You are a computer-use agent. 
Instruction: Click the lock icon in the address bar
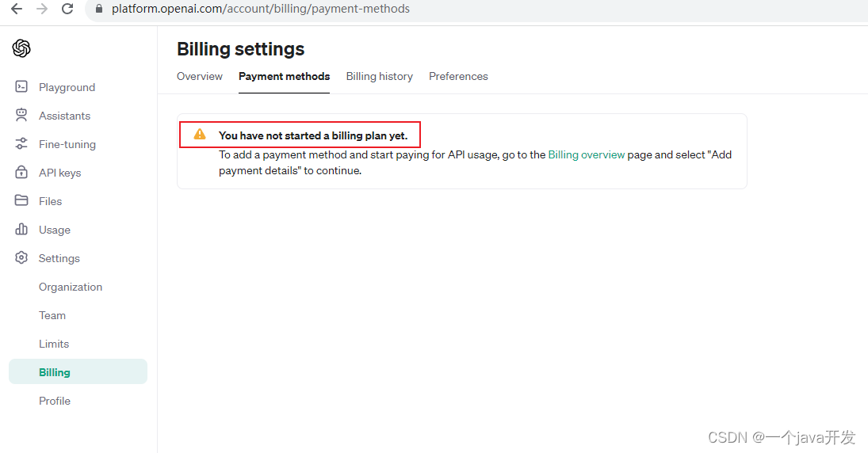click(99, 9)
